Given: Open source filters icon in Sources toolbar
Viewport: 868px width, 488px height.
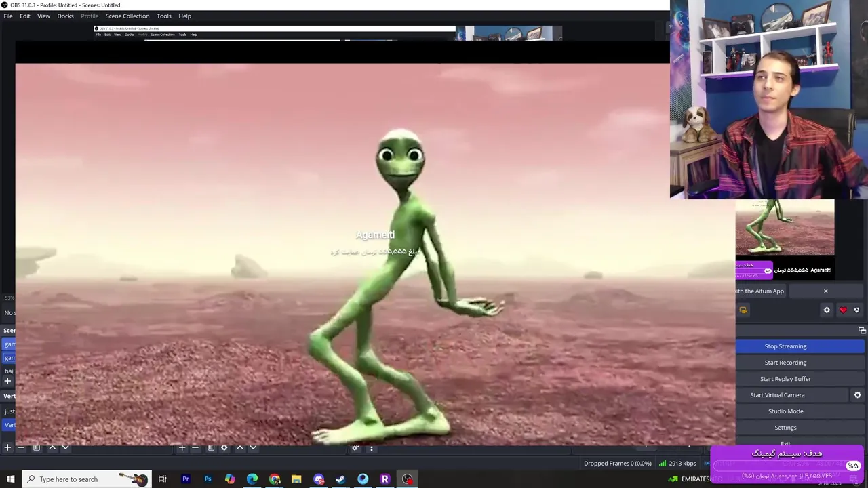Looking at the screenshot, I should (211, 447).
